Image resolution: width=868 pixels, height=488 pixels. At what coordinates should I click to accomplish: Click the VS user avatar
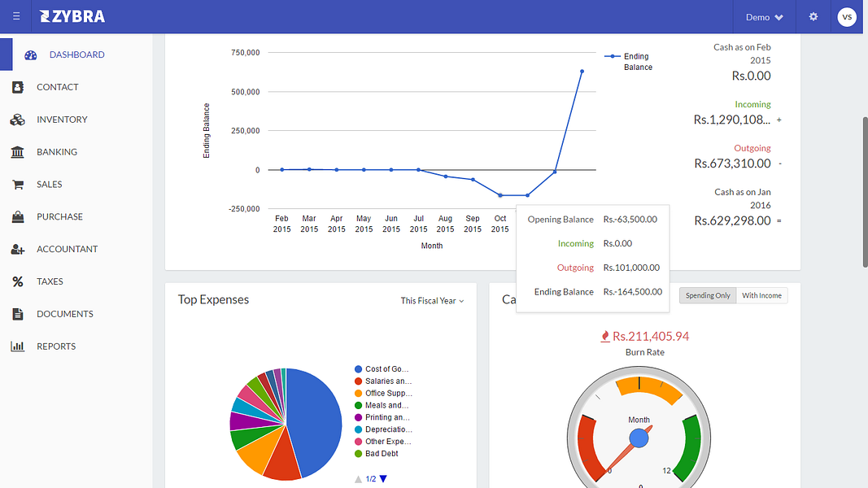[x=847, y=16]
